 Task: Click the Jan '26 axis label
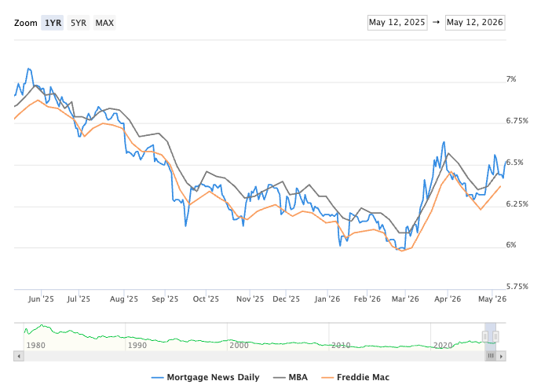pos(327,299)
